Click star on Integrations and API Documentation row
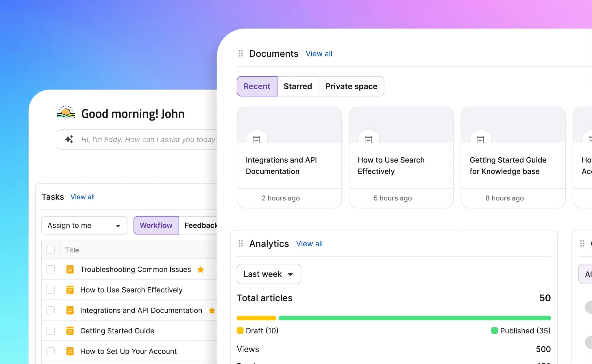 click(212, 311)
